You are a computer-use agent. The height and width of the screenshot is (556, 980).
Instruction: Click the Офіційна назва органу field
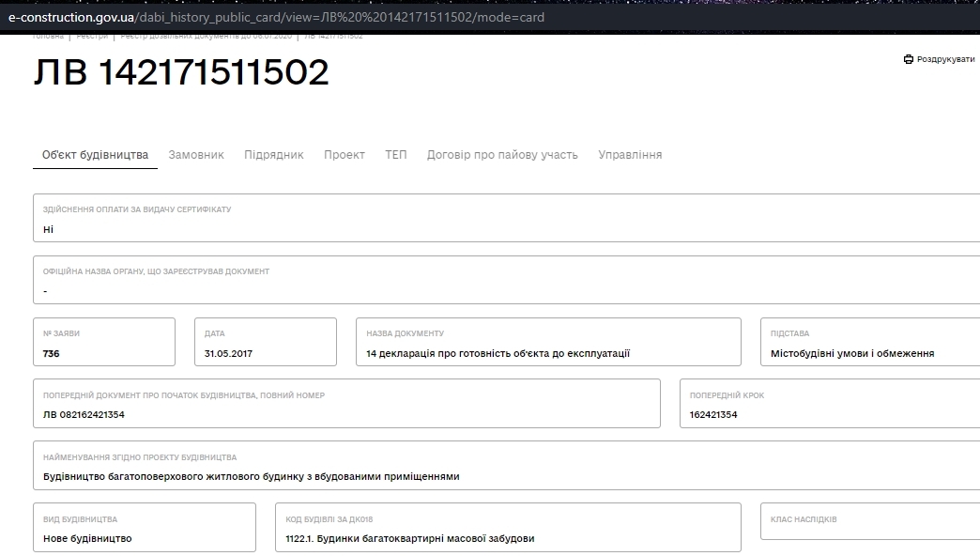[x=506, y=280]
